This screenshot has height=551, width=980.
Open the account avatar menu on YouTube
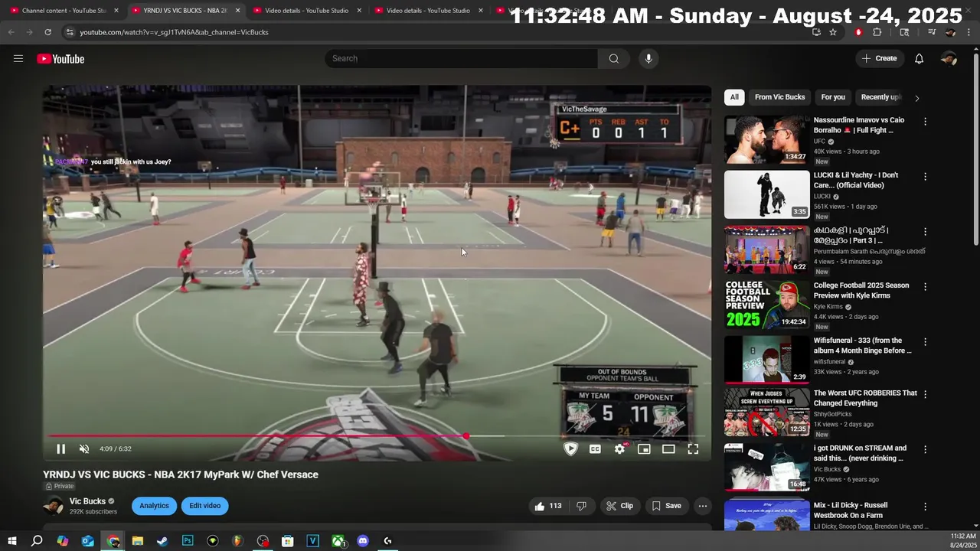click(949, 59)
